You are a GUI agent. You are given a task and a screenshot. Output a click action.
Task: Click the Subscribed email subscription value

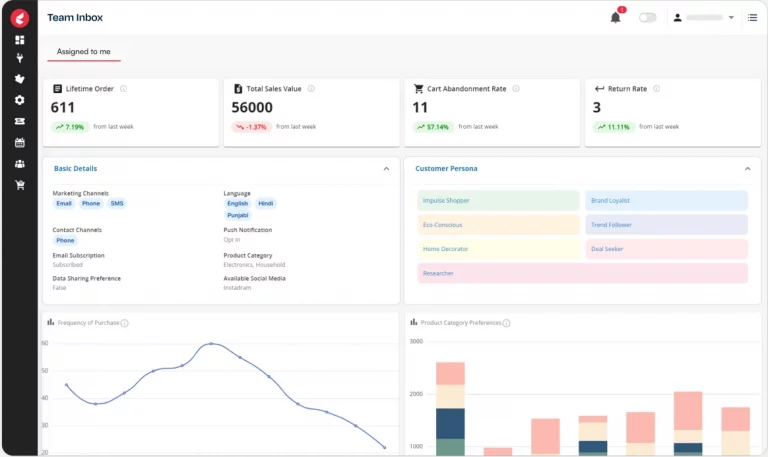click(x=68, y=265)
